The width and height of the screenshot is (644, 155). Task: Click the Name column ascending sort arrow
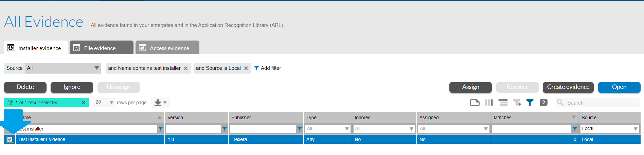(160, 117)
